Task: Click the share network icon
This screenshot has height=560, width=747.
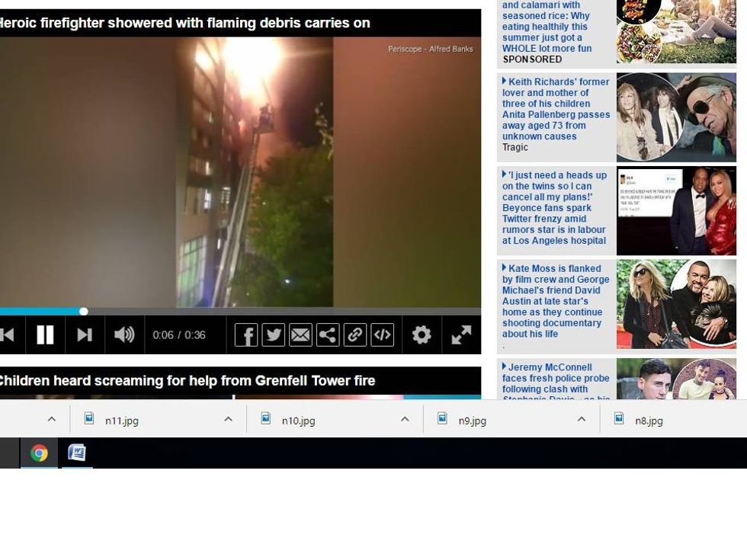Action: coord(328,334)
